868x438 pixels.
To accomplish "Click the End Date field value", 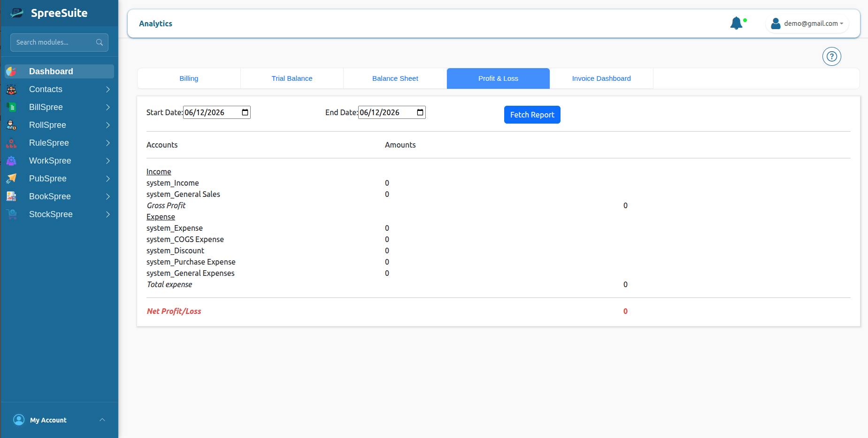I will tap(379, 112).
